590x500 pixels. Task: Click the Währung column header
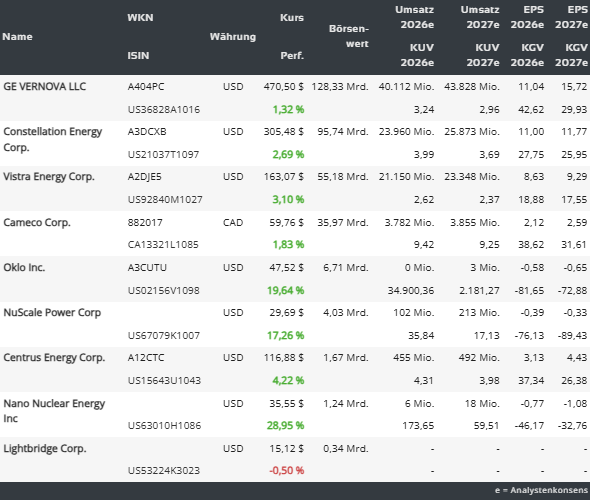(233, 36)
